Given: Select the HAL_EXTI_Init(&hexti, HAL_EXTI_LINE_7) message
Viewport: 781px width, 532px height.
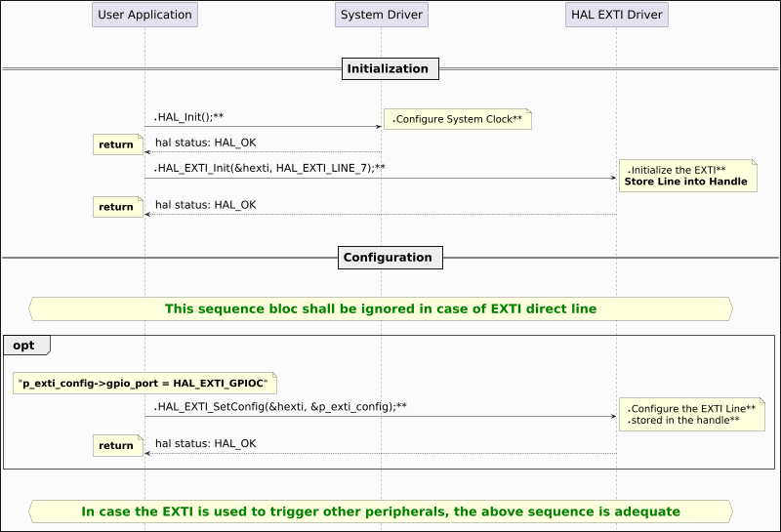Looking at the screenshot, I should click(269, 168).
